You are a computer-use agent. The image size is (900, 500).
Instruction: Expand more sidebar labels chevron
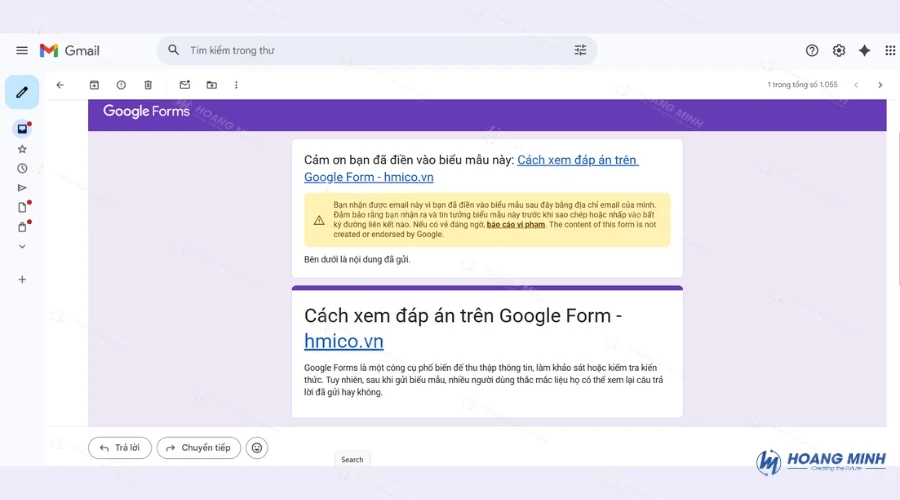[x=22, y=246]
